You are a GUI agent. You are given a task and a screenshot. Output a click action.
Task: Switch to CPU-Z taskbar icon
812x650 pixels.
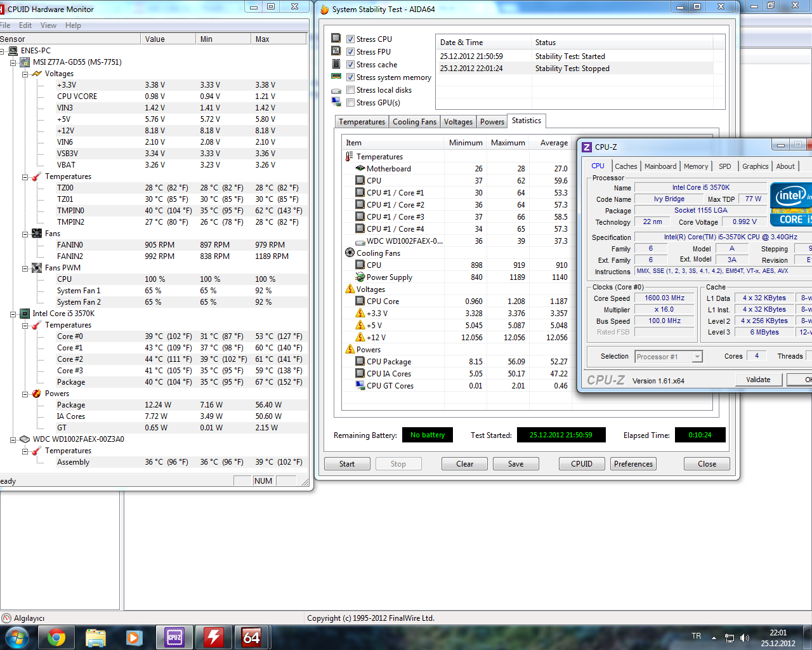click(x=174, y=637)
